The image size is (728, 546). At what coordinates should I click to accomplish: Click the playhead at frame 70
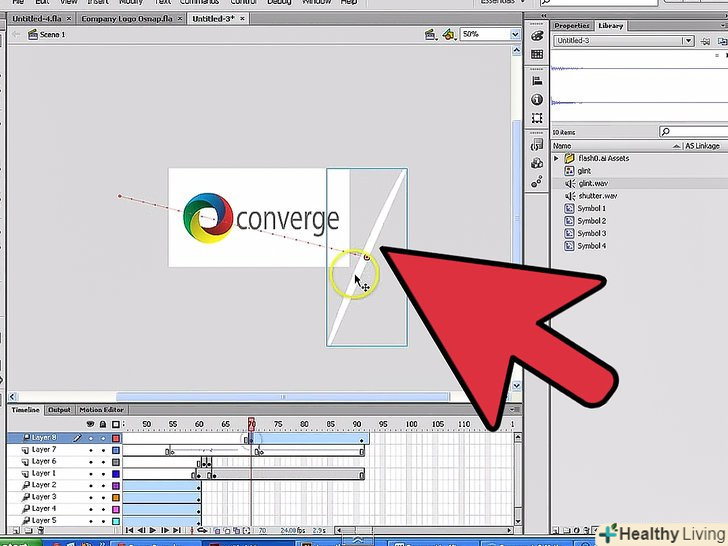251,423
